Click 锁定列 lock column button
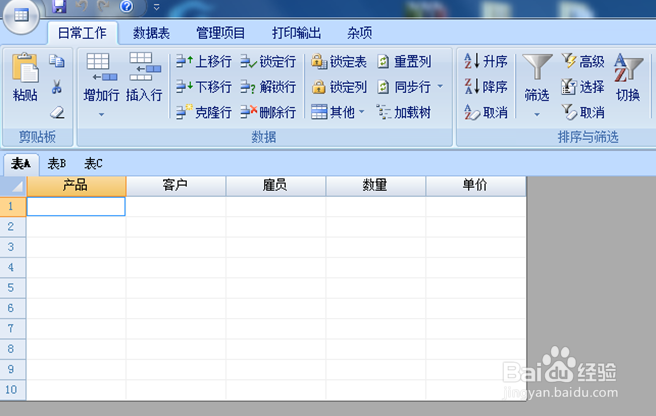The image size is (656, 416). (x=339, y=87)
